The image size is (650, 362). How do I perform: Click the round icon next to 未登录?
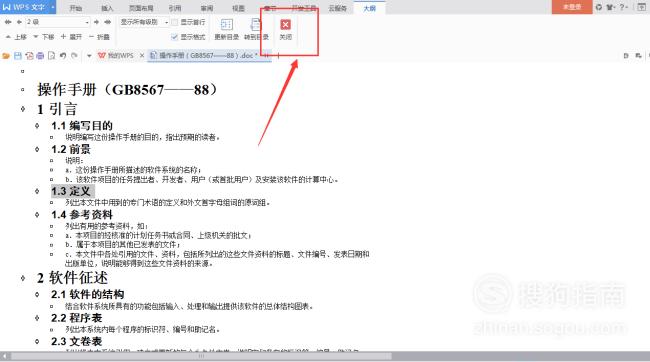click(x=599, y=7)
